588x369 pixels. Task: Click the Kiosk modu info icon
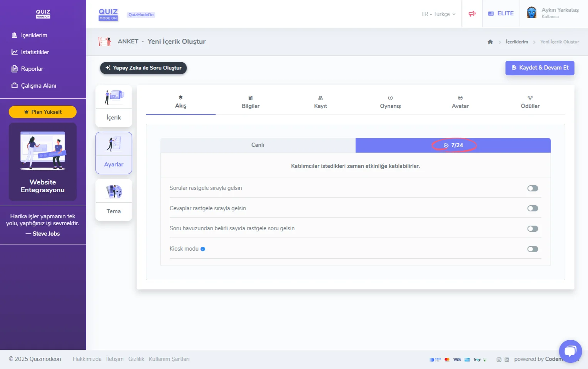tap(203, 249)
